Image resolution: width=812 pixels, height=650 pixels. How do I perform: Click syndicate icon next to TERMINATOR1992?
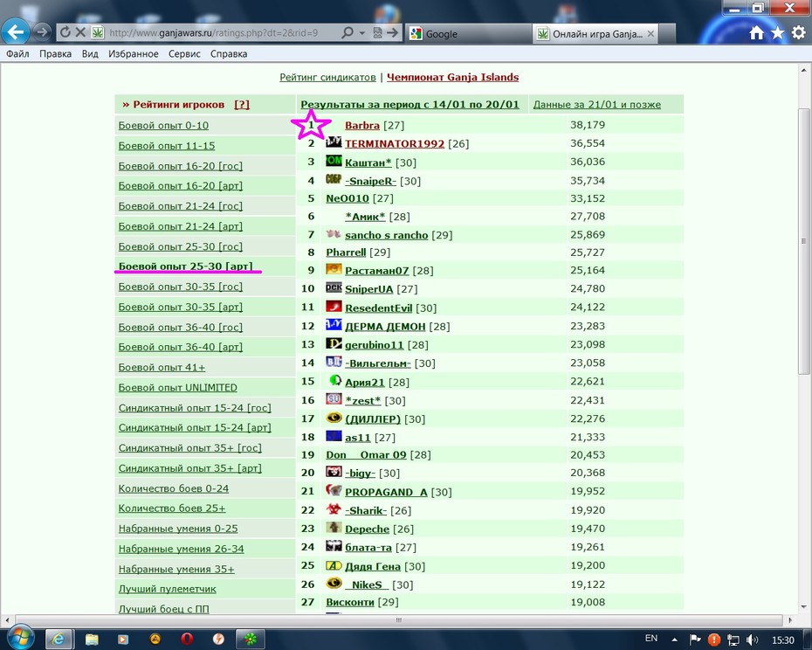click(x=334, y=142)
